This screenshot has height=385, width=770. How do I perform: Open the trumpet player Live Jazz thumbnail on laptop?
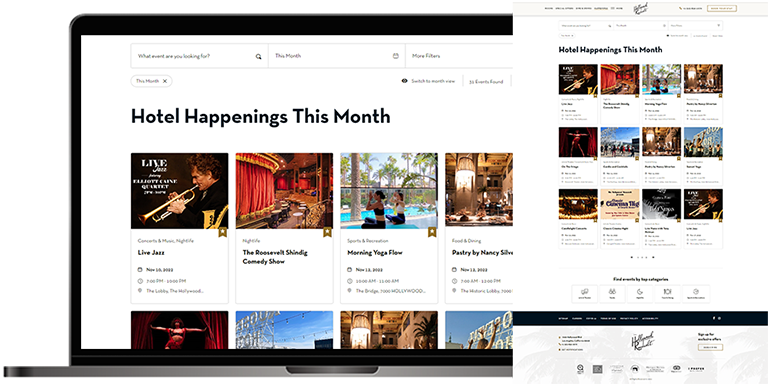pos(179,191)
